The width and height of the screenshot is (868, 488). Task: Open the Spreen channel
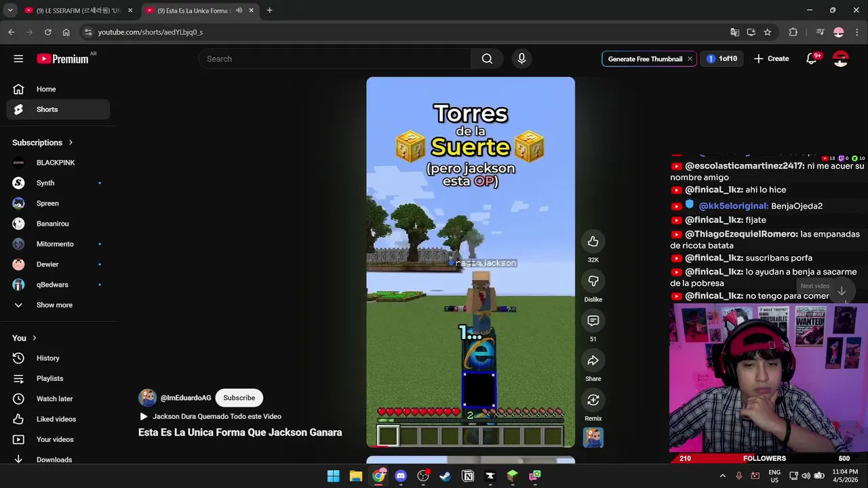[x=58, y=203]
